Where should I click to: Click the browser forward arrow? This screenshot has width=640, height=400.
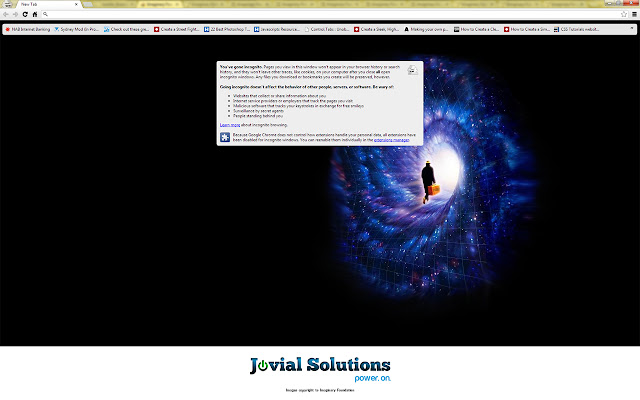coord(16,14)
